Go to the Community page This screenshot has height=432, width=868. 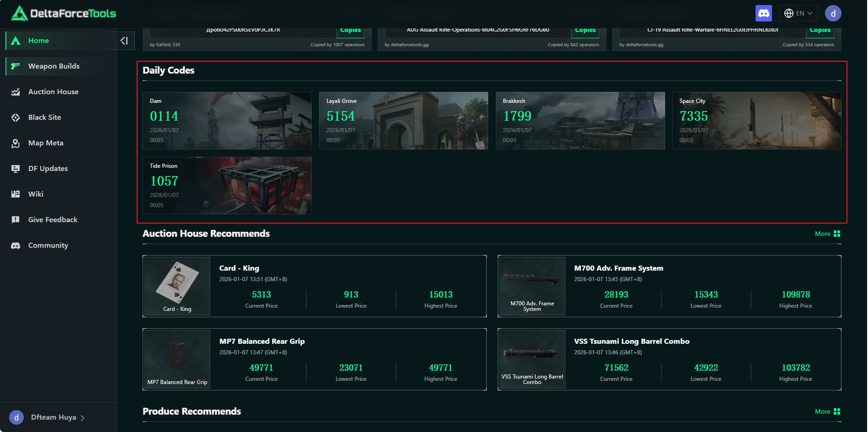tap(48, 245)
